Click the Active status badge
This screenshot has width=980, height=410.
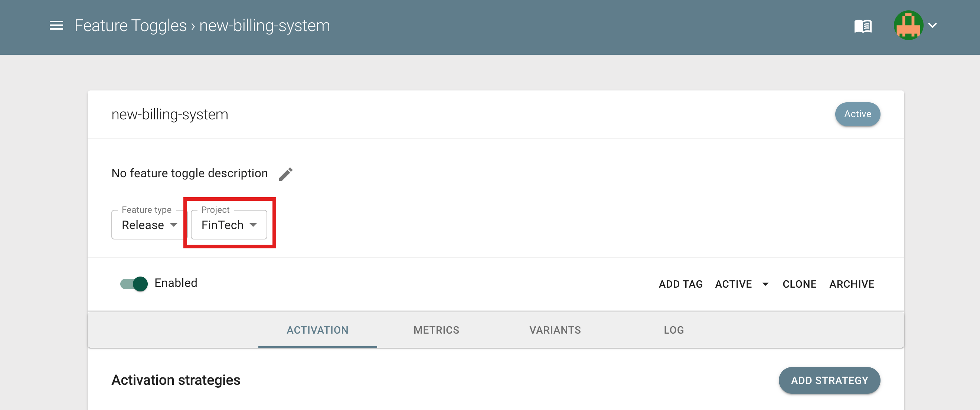pyautogui.click(x=857, y=114)
